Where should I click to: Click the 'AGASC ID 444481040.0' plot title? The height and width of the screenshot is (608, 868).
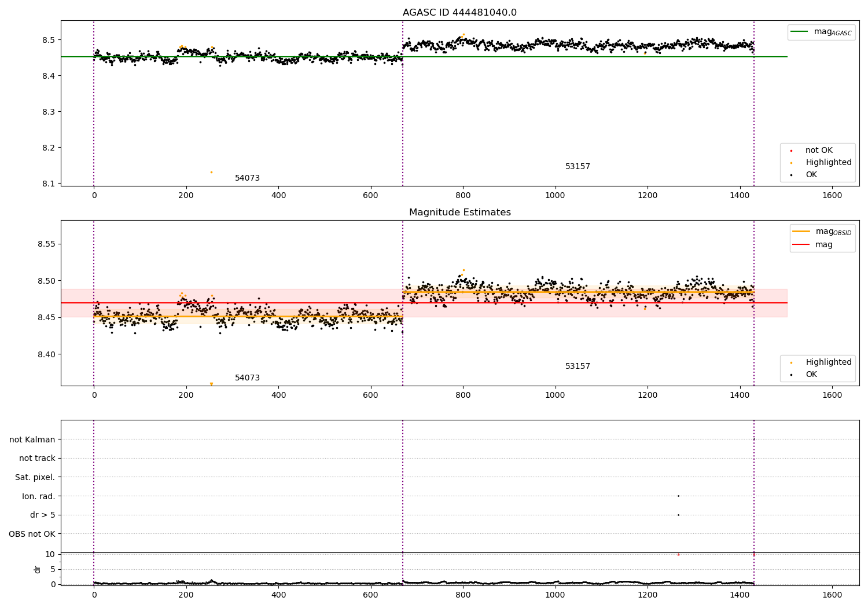tap(459, 13)
